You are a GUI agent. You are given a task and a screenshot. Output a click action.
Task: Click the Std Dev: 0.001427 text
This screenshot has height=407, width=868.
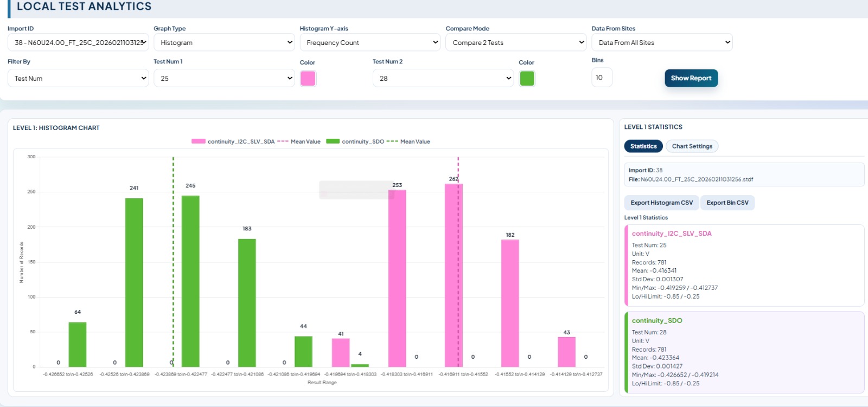point(658,366)
